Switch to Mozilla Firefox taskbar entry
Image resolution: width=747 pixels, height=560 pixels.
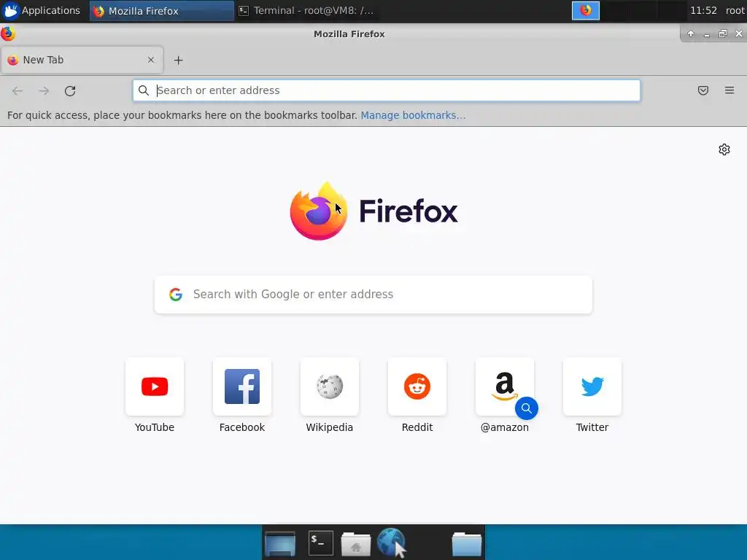point(161,10)
